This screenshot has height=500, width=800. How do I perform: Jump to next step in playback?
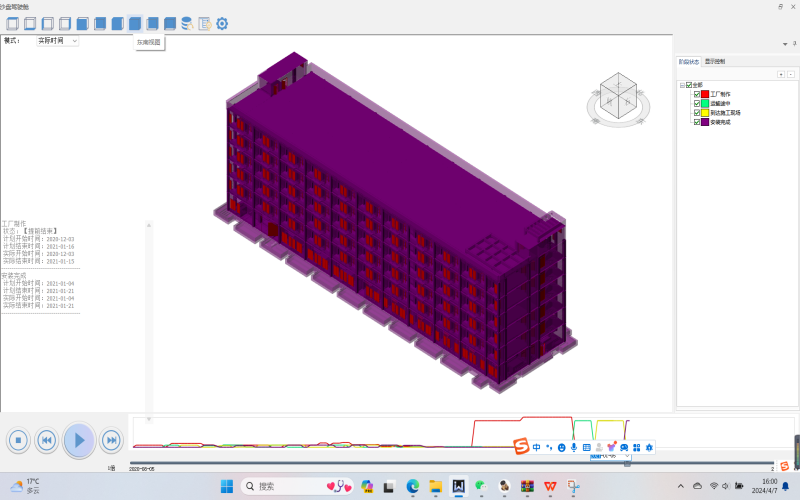tap(111, 440)
